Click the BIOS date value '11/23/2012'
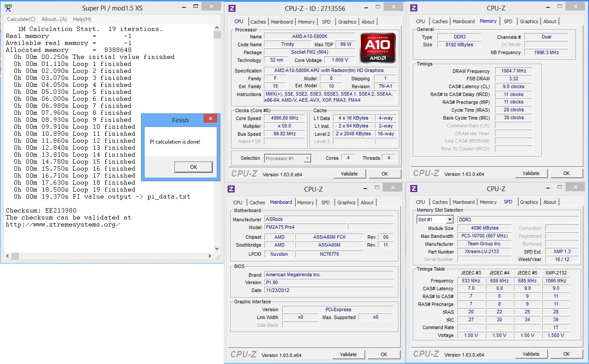 329,290
